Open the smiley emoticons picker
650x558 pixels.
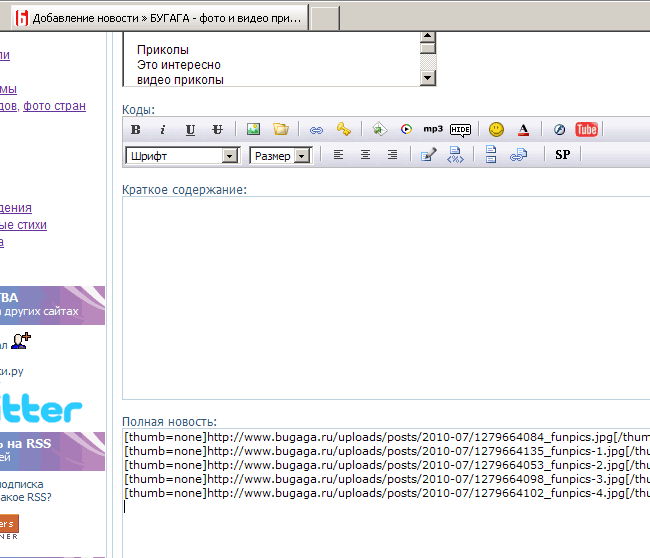[x=496, y=130]
